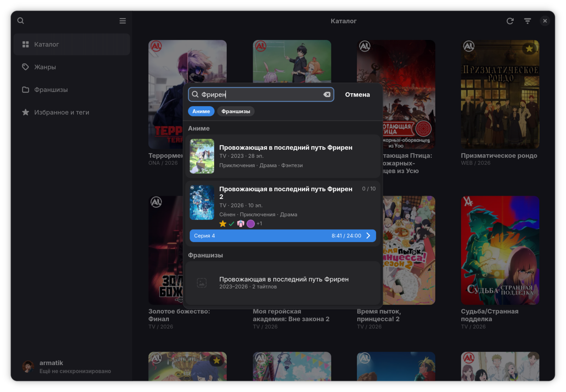
Task: Open the 'Золотое божество: Финал' title text
Action: click(x=179, y=315)
